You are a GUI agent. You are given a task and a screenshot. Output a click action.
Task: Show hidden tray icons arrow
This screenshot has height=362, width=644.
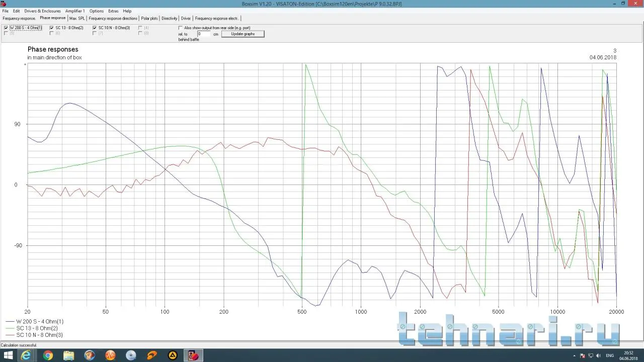click(x=574, y=355)
